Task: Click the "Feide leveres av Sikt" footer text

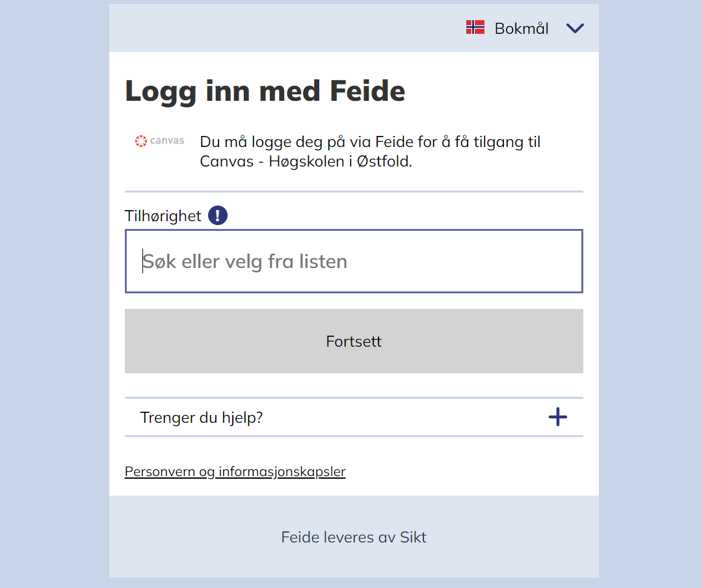Action: [x=354, y=537]
